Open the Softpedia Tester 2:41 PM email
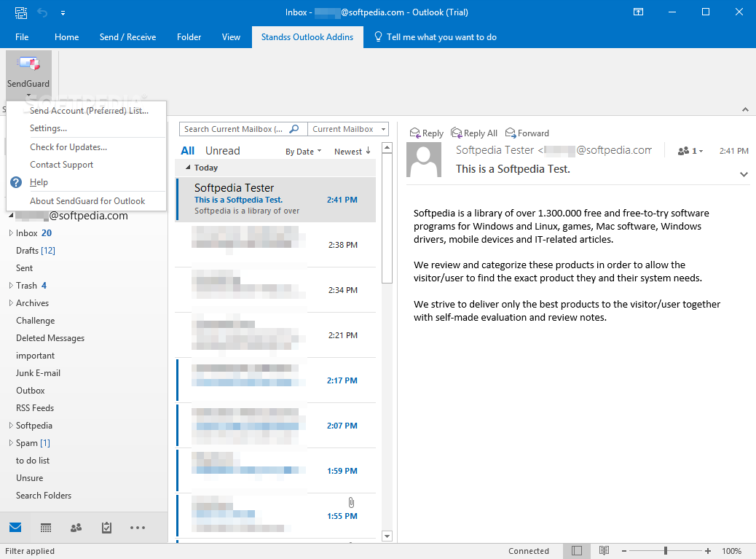This screenshot has width=756, height=559. pos(276,200)
